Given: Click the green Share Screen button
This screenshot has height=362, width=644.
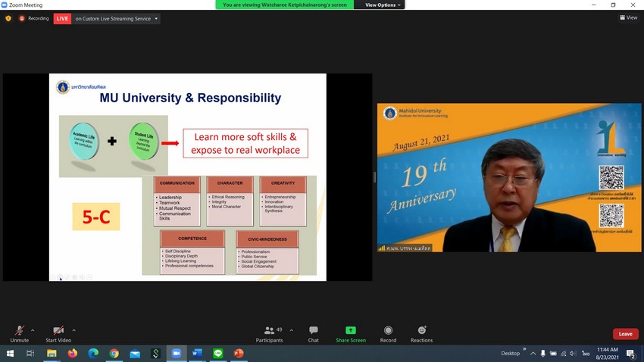Looking at the screenshot, I should pyautogui.click(x=351, y=333).
